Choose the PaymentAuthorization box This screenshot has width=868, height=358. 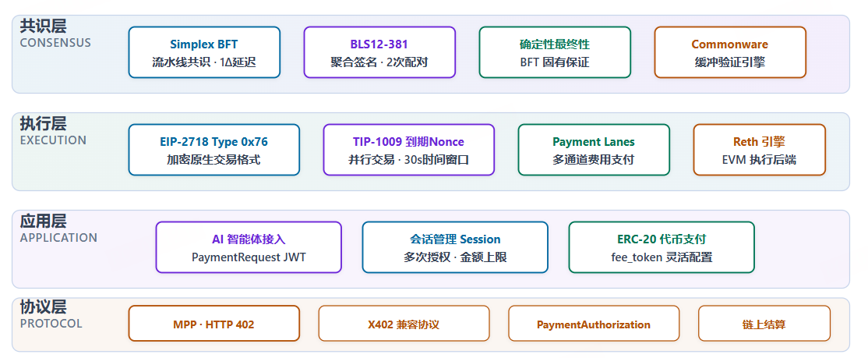tap(594, 324)
